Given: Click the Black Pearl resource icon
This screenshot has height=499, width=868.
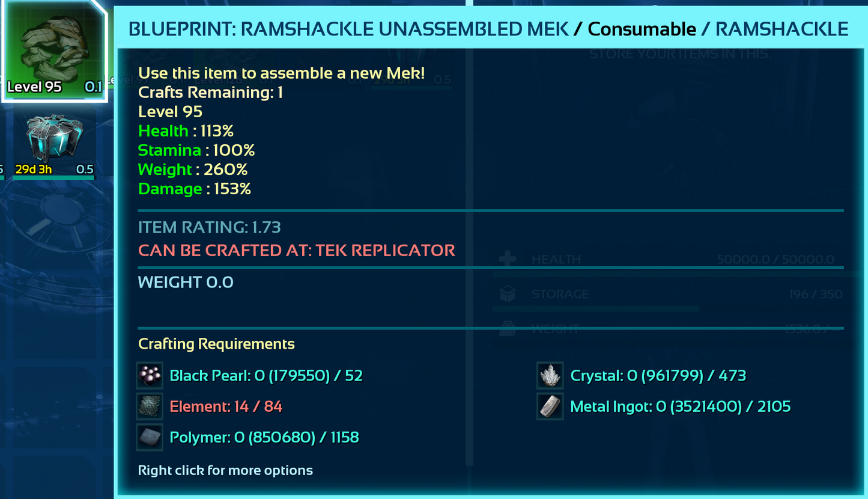Looking at the screenshot, I should [150, 376].
